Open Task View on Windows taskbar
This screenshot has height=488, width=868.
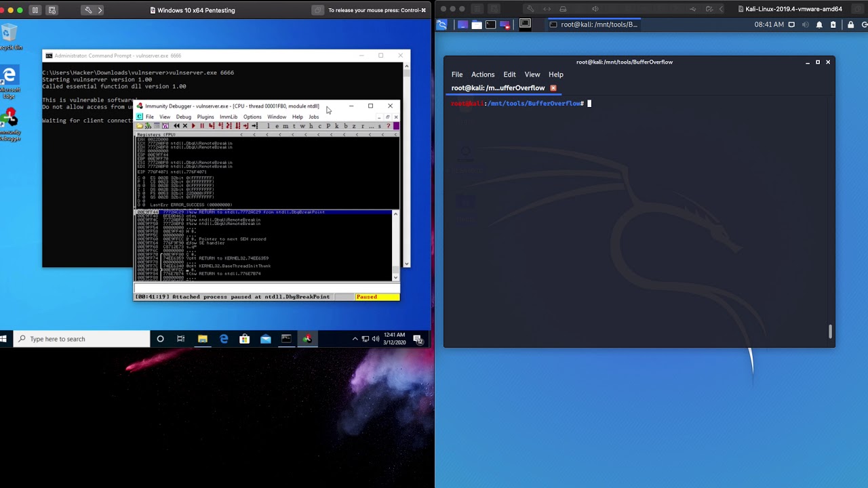(x=181, y=339)
